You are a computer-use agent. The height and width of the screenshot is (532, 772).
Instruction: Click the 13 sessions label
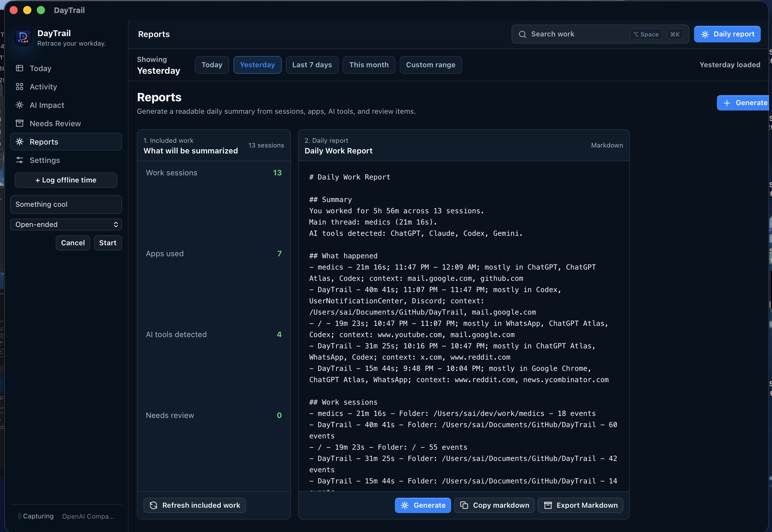point(266,145)
